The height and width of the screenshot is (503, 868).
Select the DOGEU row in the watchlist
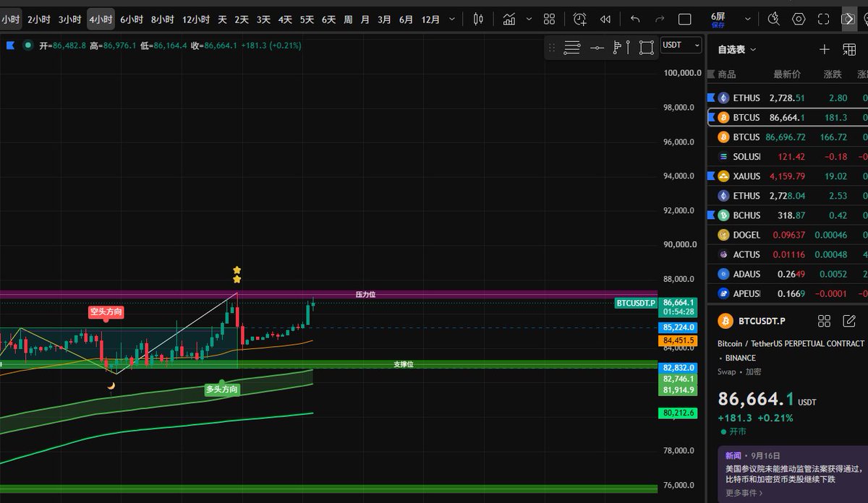pos(788,234)
